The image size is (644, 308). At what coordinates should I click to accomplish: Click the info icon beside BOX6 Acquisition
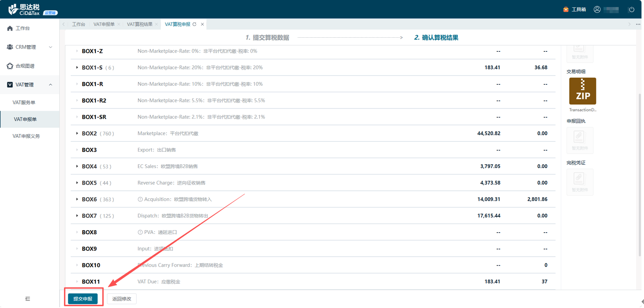[x=140, y=200]
